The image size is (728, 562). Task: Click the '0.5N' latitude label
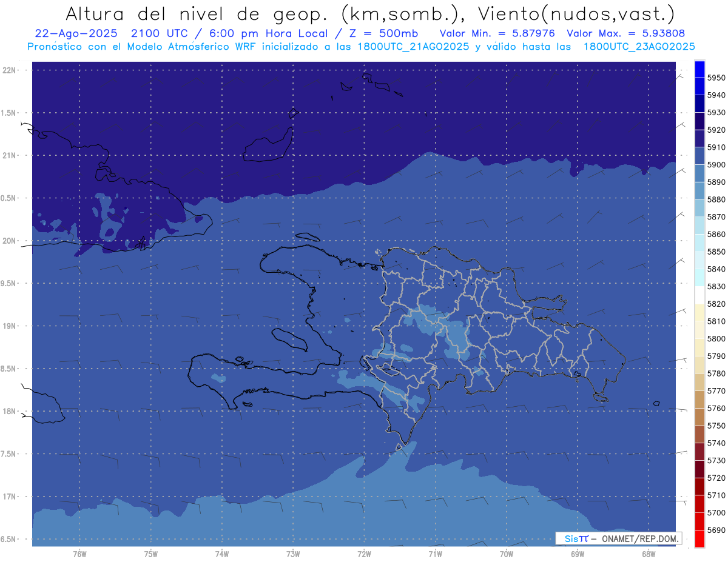click(x=10, y=198)
